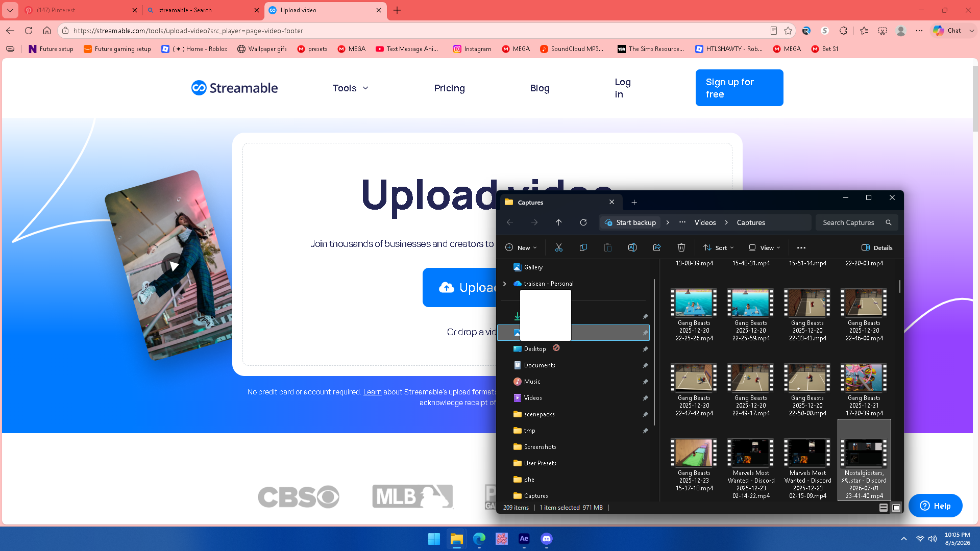Unpin tmp folder from Quick access

pyautogui.click(x=645, y=431)
